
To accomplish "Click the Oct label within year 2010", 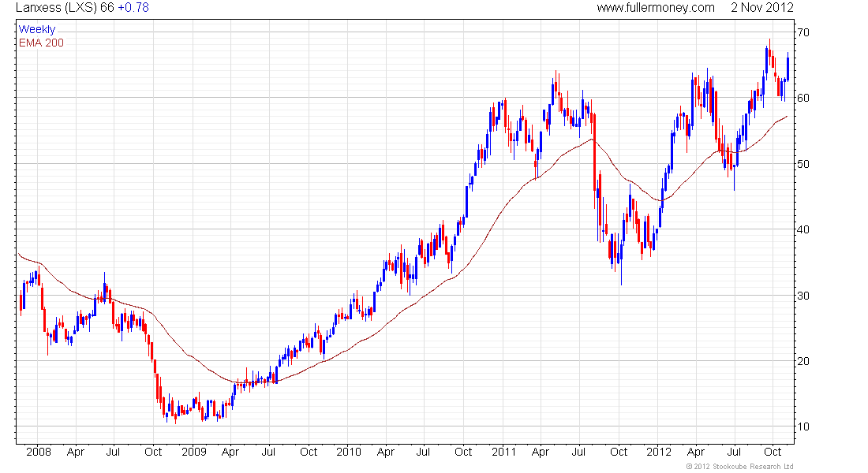I will [x=464, y=452].
